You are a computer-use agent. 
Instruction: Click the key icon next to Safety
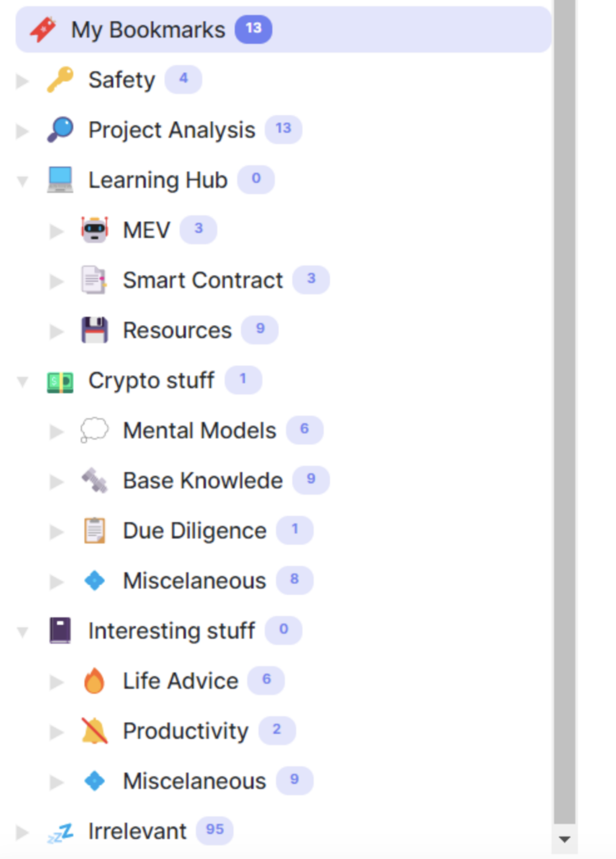pos(60,80)
